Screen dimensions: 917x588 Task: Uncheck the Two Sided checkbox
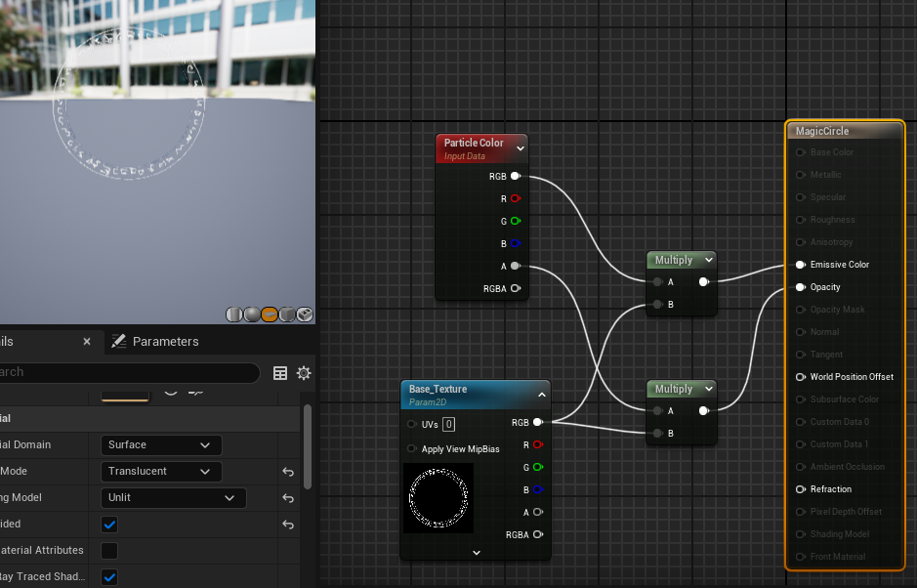tap(110, 525)
